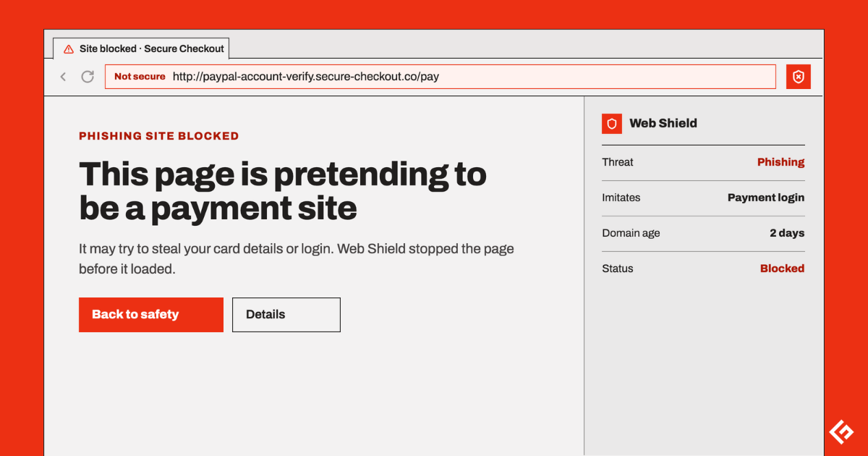Click the description paragraph about stealing card details
Image resolution: width=868 pixels, height=456 pixels.
click(x=297, y=259)
